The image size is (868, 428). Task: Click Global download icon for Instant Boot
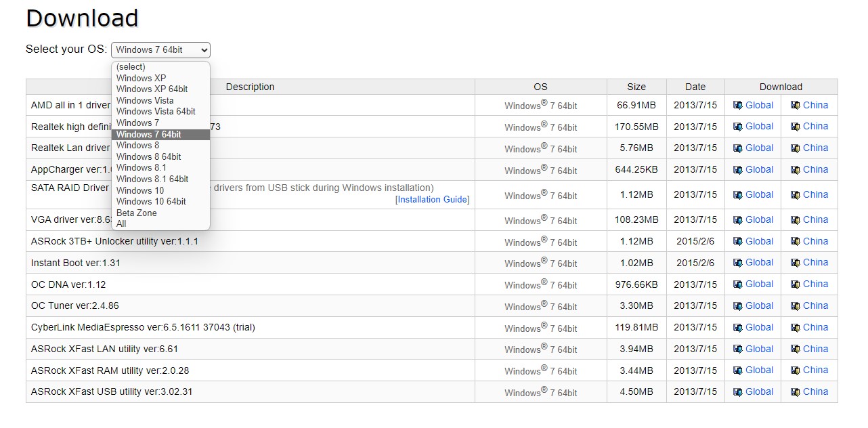click(738, 263)
